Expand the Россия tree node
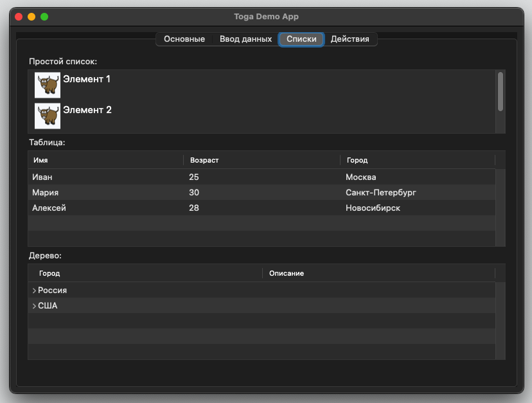The image size is (532, 403). [x=34, y=291]
